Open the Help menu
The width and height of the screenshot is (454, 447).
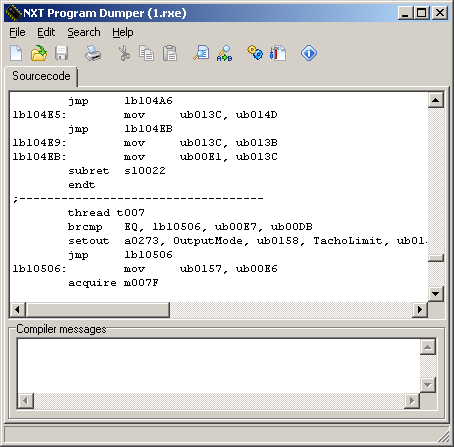tap(123, 32)
